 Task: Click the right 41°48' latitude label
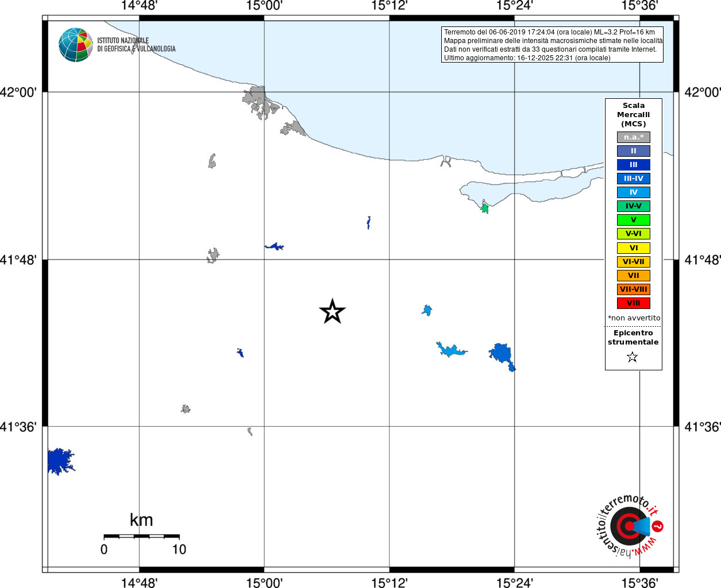click(703, 260)
